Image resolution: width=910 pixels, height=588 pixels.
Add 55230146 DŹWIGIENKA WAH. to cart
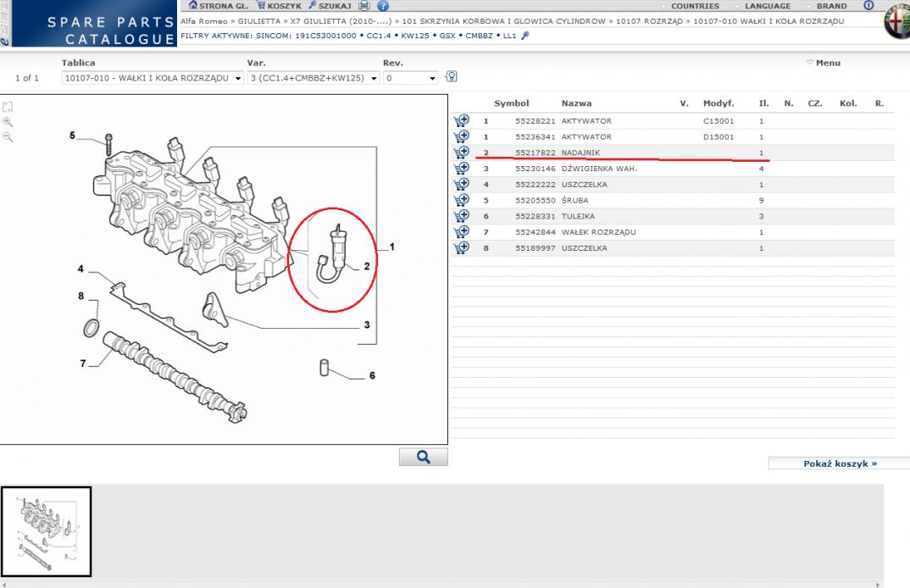coord(462,169)
